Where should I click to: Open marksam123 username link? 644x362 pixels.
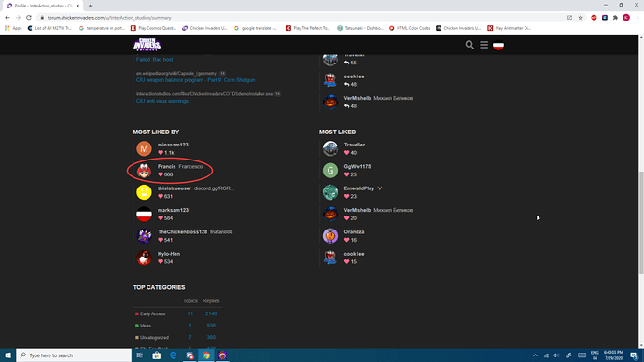pos(173,210)
